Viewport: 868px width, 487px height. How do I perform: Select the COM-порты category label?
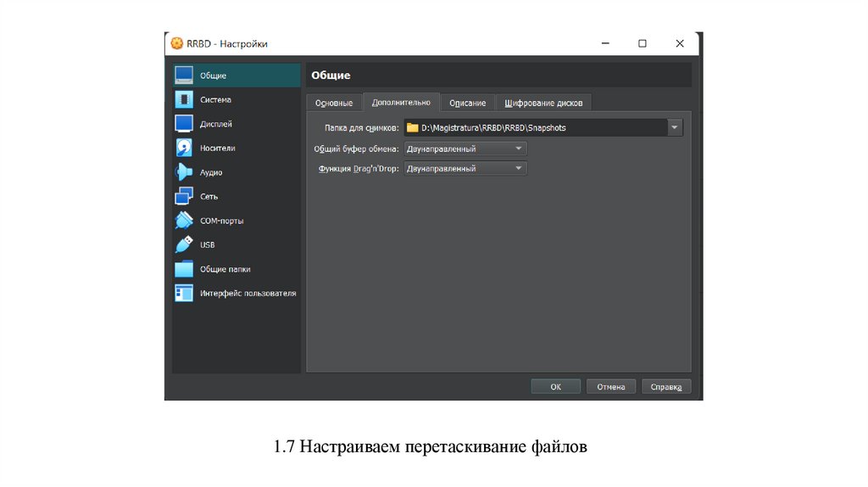tap(221, 221)
